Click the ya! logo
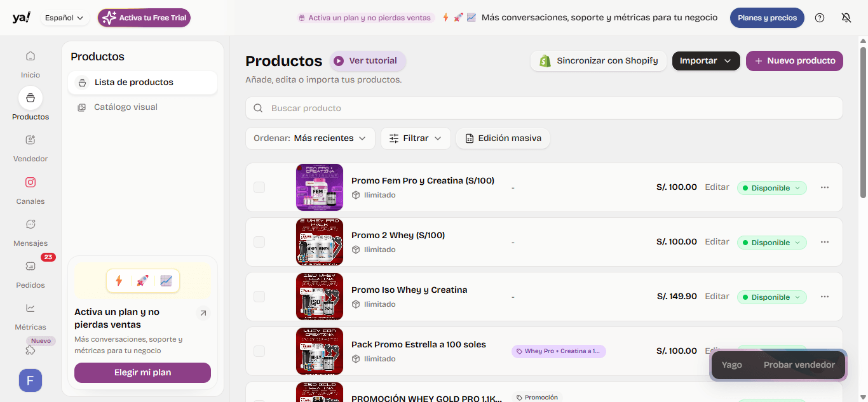Image resolution: width=868 pixels, height=402 pixels. tap(21, 17)
